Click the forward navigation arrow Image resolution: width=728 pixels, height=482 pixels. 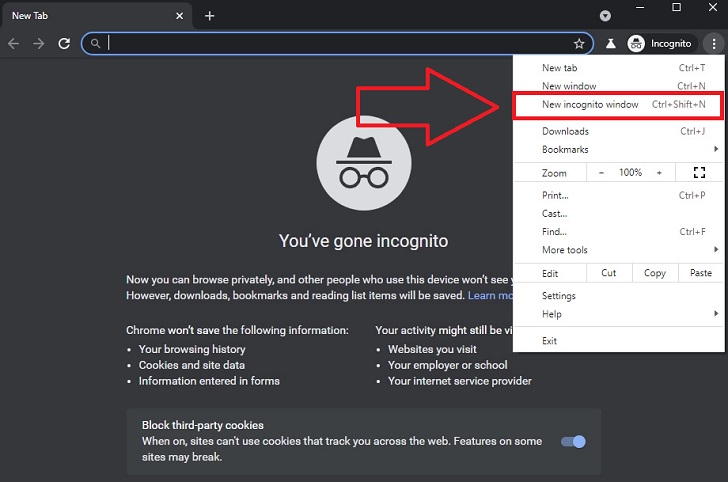39,44
